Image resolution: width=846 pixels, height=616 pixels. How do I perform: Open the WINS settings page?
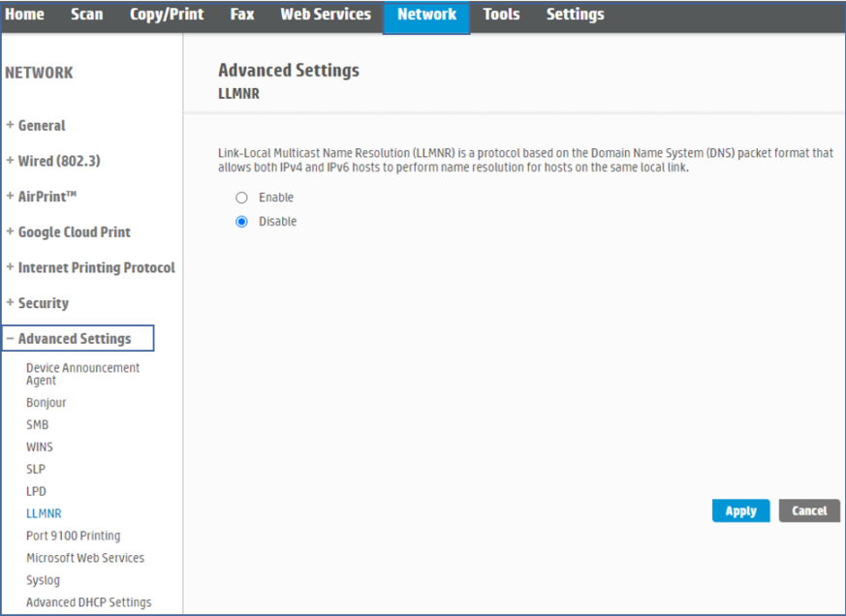click(x=39, y=447)
